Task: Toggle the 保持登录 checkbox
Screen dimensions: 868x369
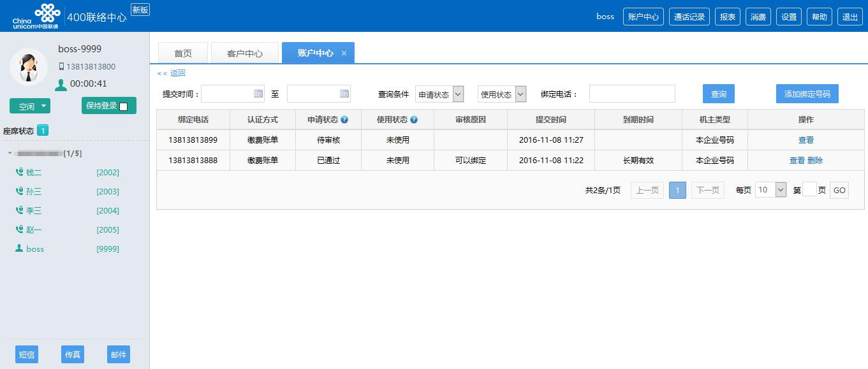Action: pos(124,106)
